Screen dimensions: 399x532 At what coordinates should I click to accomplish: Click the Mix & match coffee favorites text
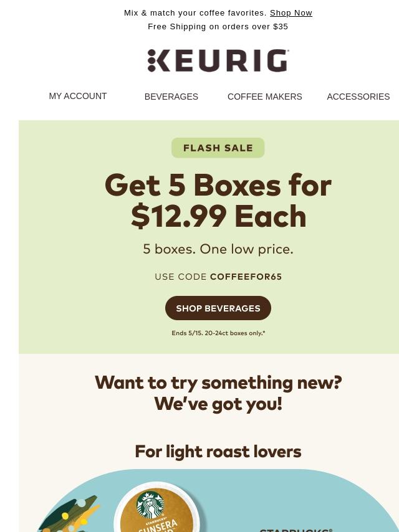tap(195, 13)
